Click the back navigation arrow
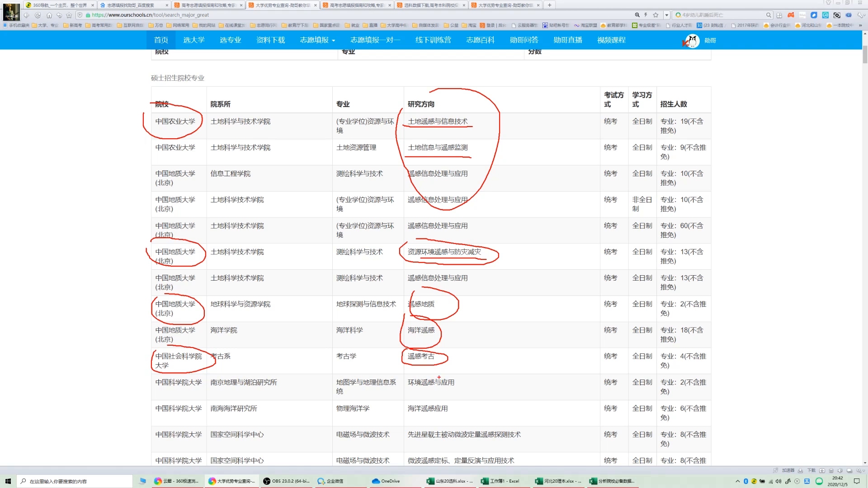868x488 pixels. pyautogui.click(x=27, y=15)
